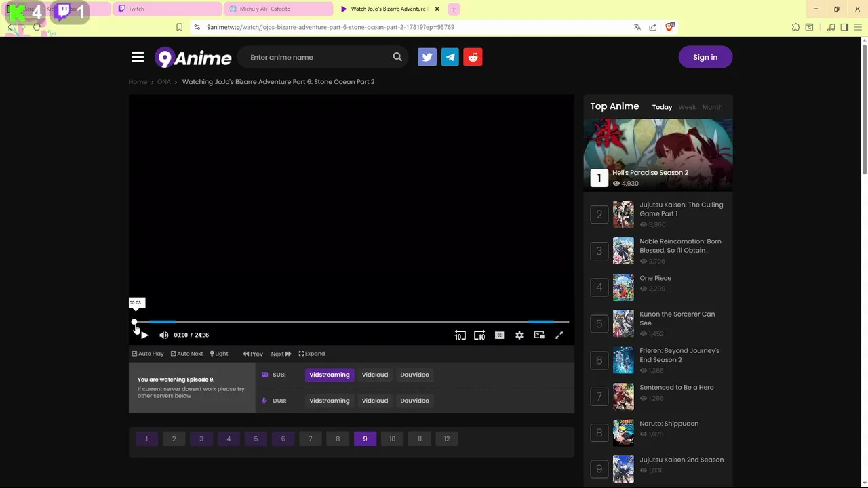The image size is (868, 488).
Task: Open the browser sidebar panel icon
Action: point(844,27)
